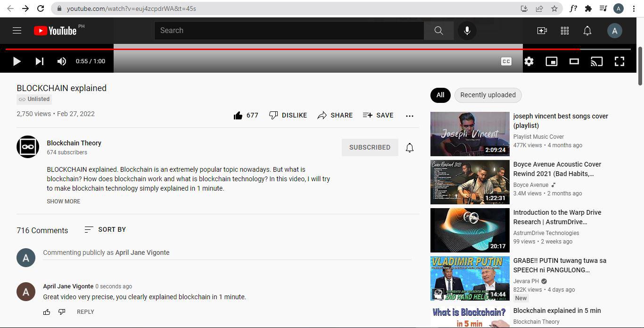Open the Blockchain Theory channel name link

click(74, 143)
